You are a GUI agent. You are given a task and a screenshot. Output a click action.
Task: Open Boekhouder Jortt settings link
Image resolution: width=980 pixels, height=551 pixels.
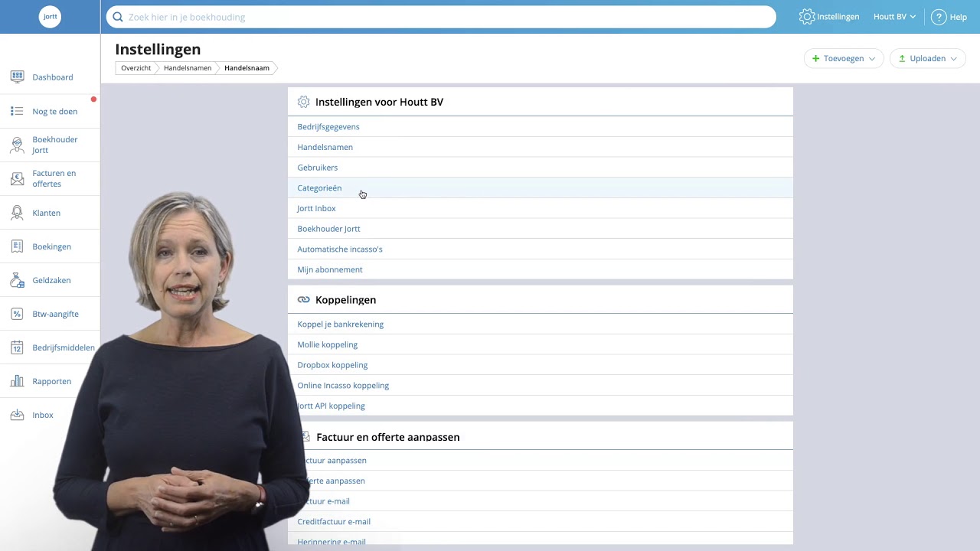pos(328,229)
